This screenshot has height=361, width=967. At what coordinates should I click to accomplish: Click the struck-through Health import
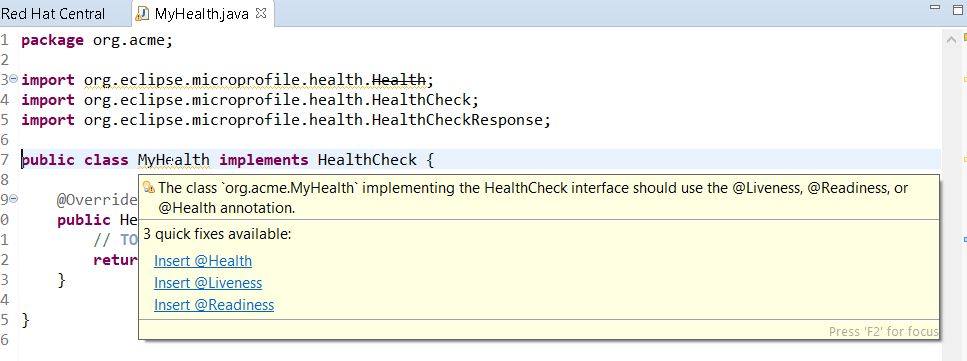[x=398, y=80]
